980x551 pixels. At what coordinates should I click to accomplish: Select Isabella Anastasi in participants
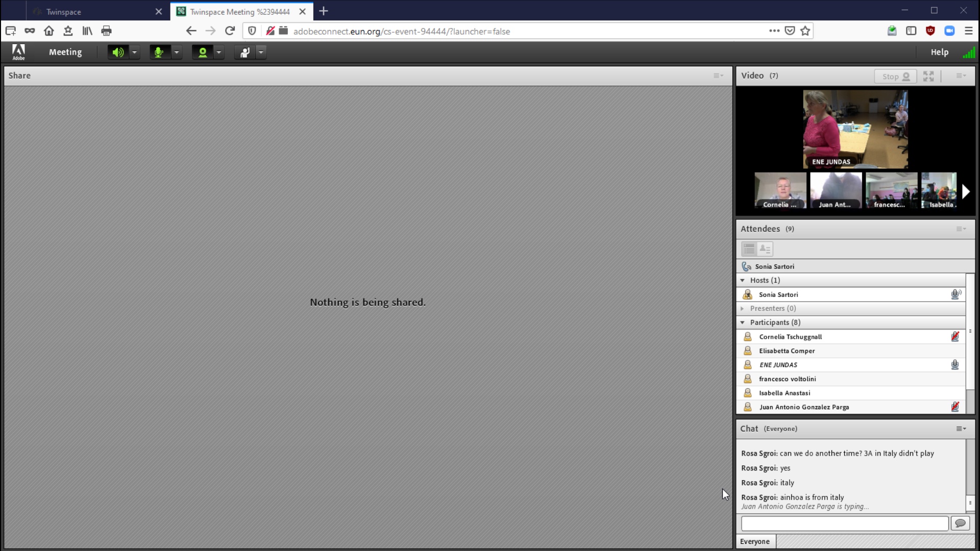(x=851, y=393)
